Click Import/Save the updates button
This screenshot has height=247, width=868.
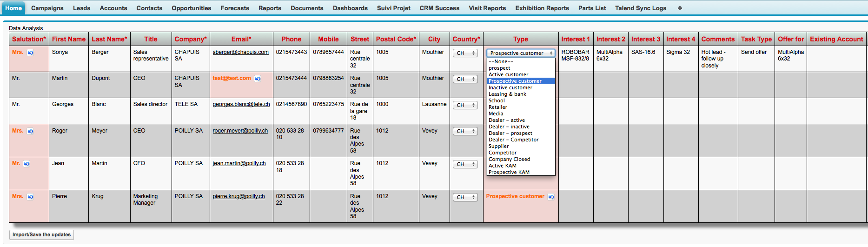[42, 234]
